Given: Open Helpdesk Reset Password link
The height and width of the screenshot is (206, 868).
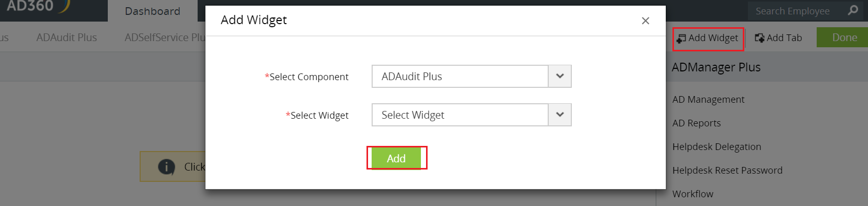Looking at the screenshot, I should point(727,171).
